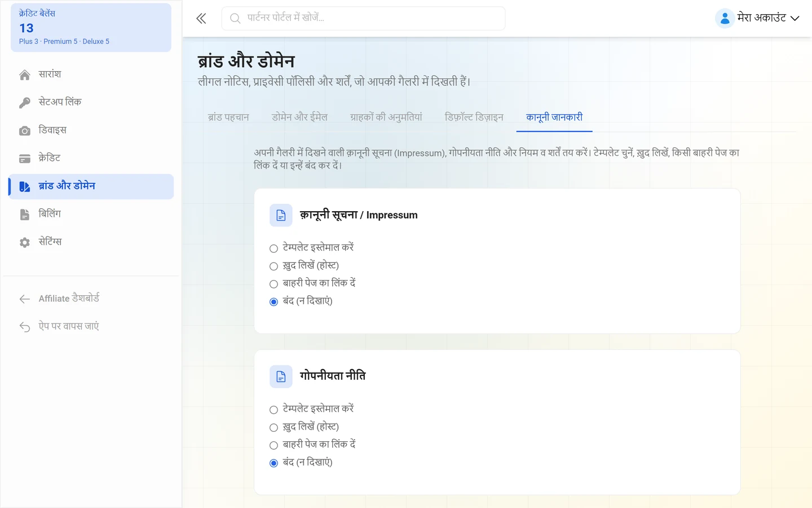Open Affiliate डैशबोर्ड link
The image size is (812, 508).
91,299
